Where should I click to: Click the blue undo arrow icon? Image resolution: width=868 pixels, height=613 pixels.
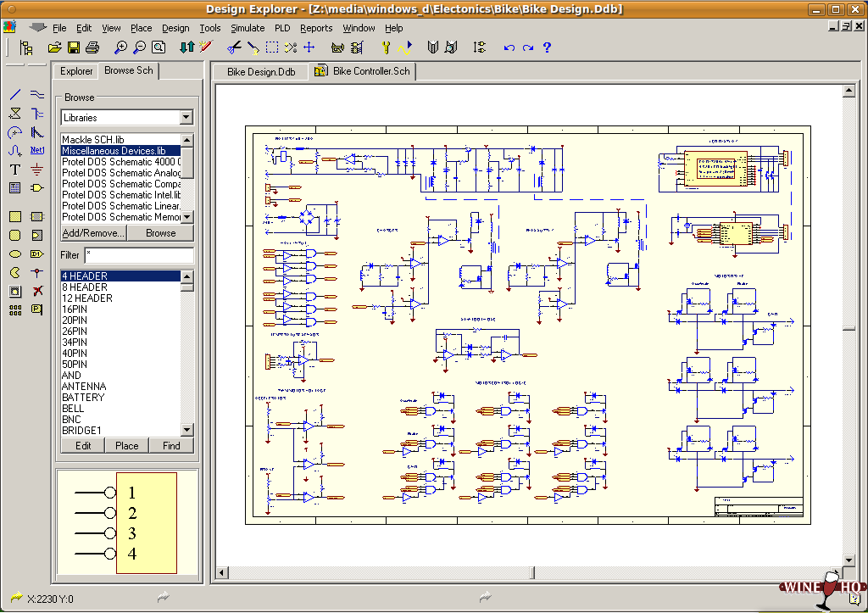(509, 47)
